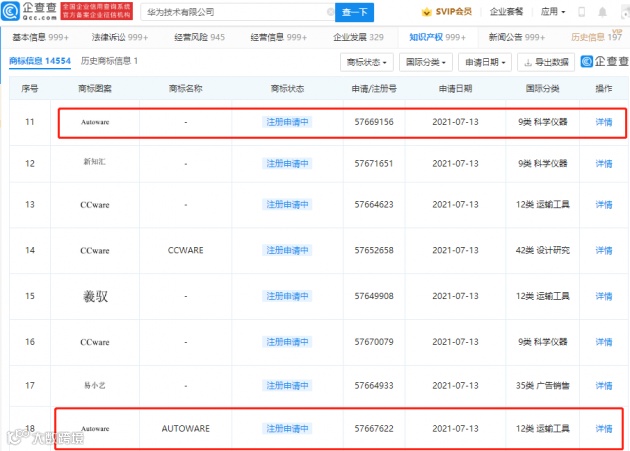Click status 注册申请中 in row 11

(x=287, y=122)
